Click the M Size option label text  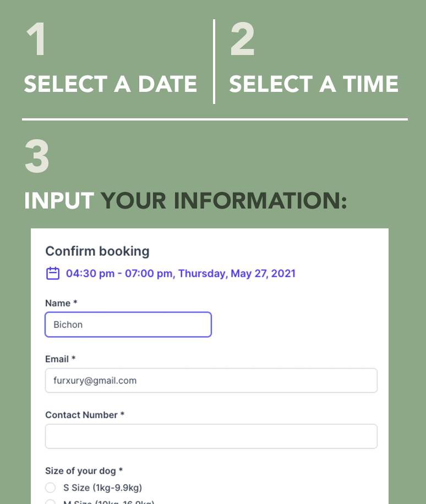point(108,502)
